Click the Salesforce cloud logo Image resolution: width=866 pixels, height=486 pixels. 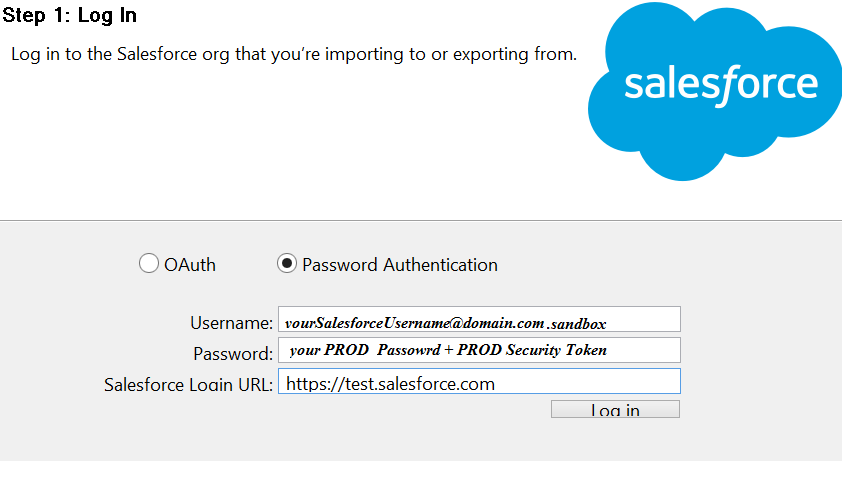715,91
